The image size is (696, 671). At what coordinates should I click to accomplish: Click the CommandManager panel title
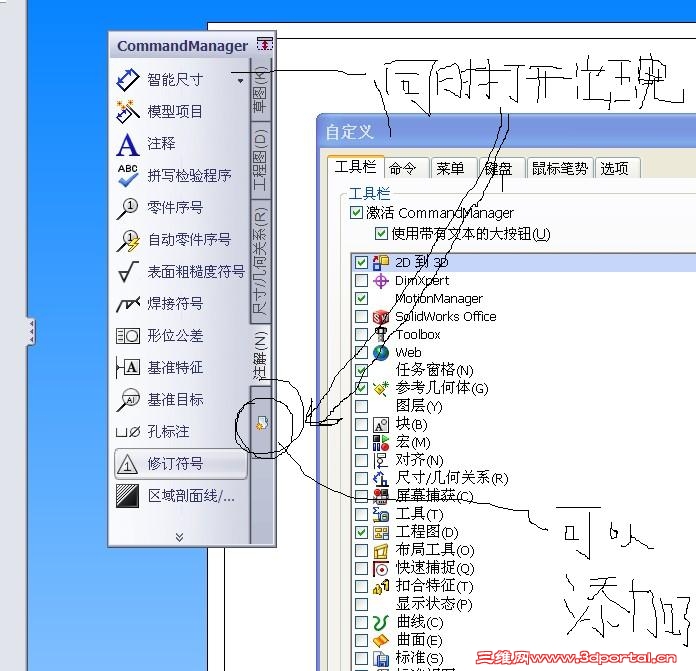pos(182,46)
